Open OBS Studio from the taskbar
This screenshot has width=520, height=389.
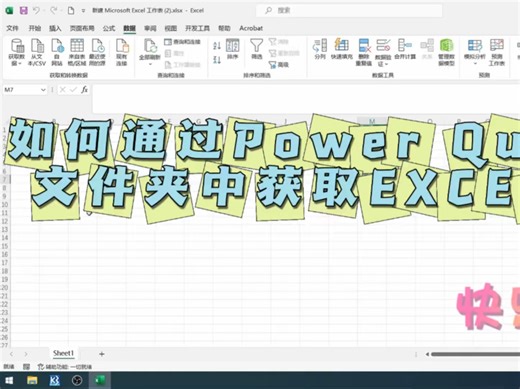point(77,380)
